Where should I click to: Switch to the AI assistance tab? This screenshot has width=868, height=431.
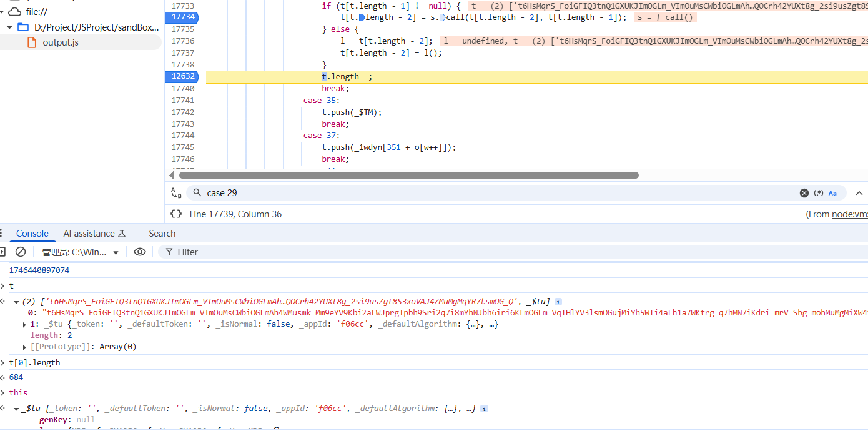coord(94,234)
